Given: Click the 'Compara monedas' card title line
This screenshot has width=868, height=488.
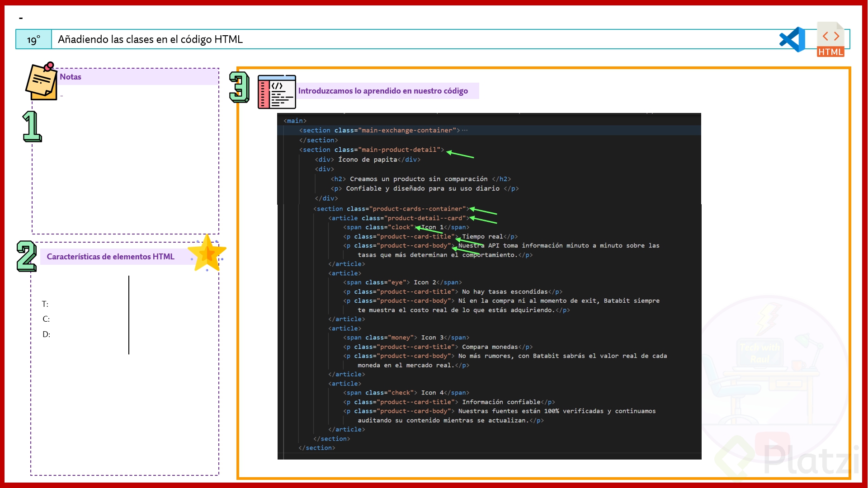Looking at the screenshot, I should click(x=438, y=347).
